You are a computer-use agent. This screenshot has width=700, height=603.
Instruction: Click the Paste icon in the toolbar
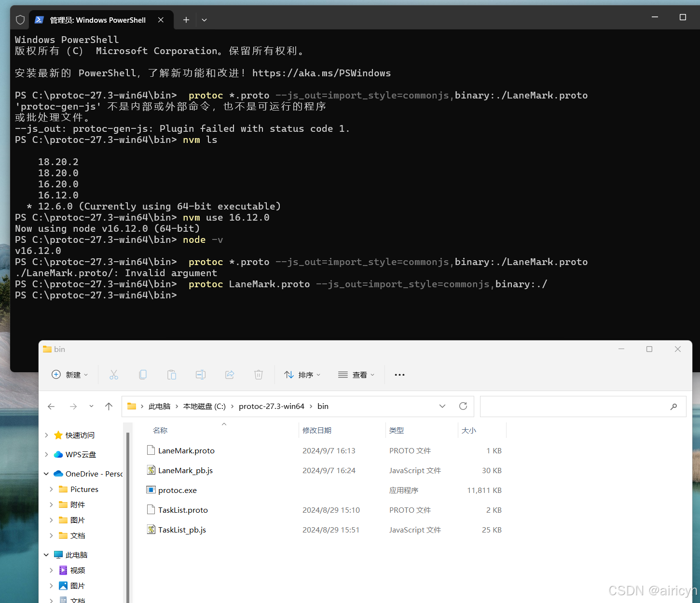click(x=172, y=375)
